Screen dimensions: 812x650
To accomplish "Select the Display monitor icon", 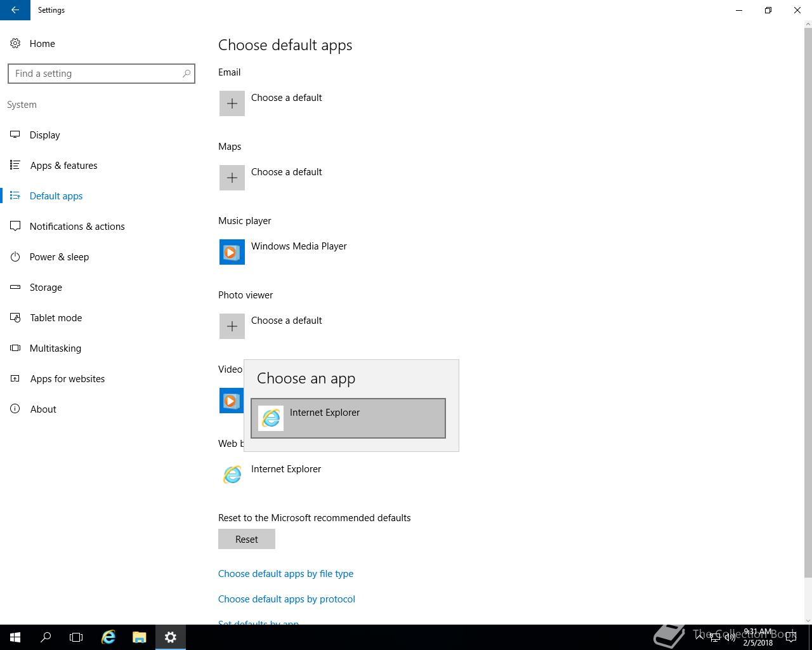I will tap(15, 135).
